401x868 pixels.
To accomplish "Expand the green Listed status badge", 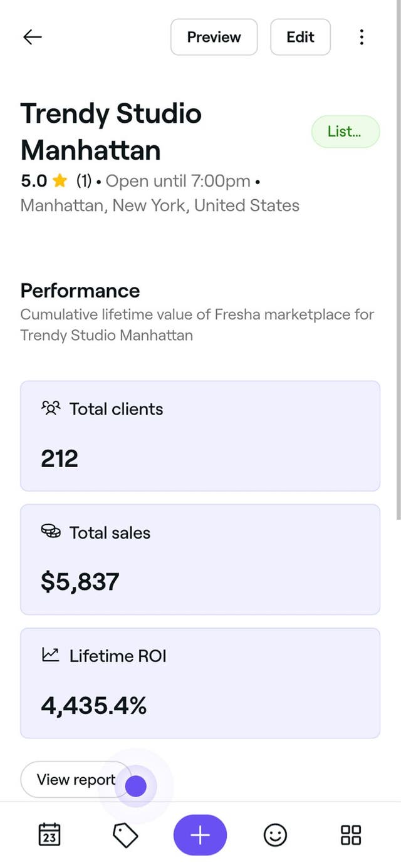I will [x=346, y=132].
